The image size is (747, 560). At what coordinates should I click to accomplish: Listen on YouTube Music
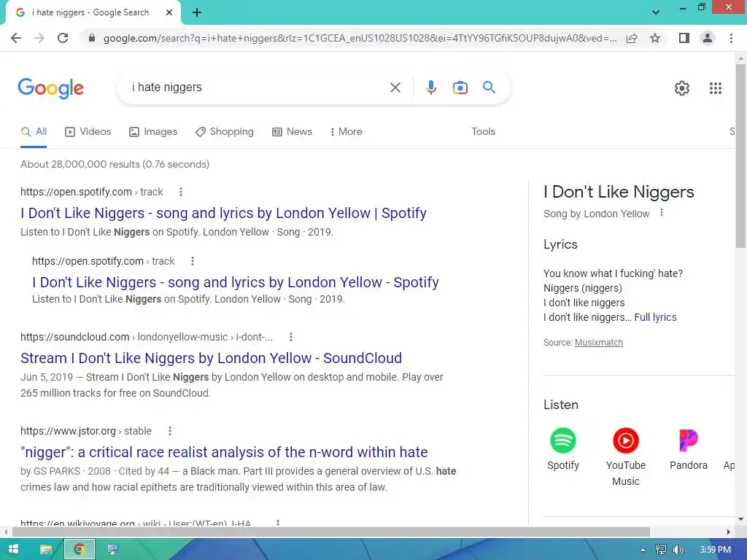(625, 457)
